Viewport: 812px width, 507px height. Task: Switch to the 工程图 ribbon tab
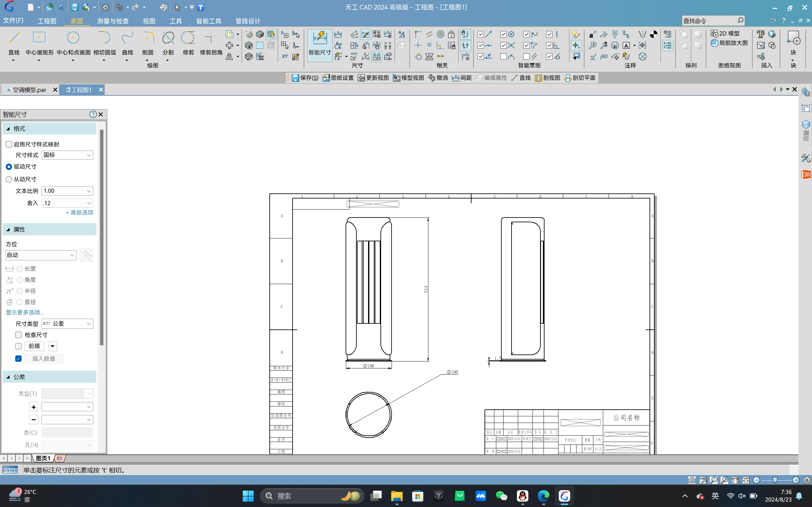[x=47, y=21]
